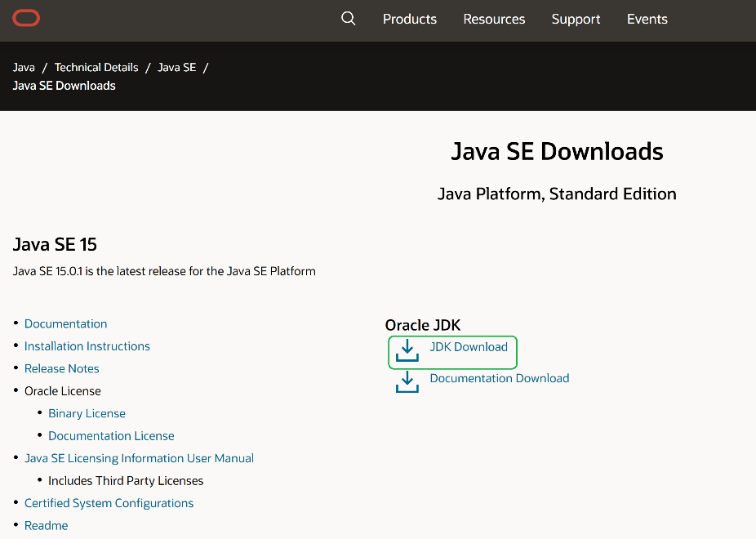The height and width of the screenshot is (539, 756).
Task: Click the Oracle License list item
Action: pos(63,391)
